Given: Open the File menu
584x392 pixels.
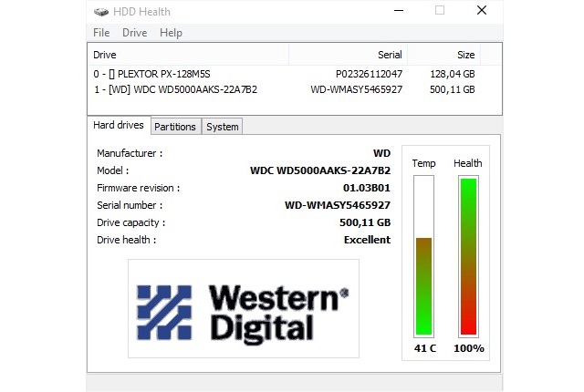Looking at the screenshot, I should pos(101,33).
